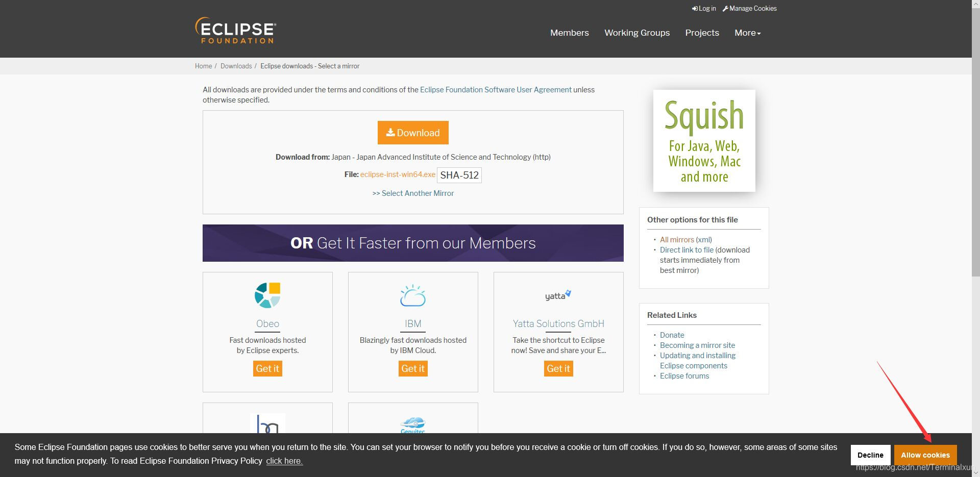Click the page vertical scrollbar thumb
Screen dimensions: 980x477
click(975, 143)
